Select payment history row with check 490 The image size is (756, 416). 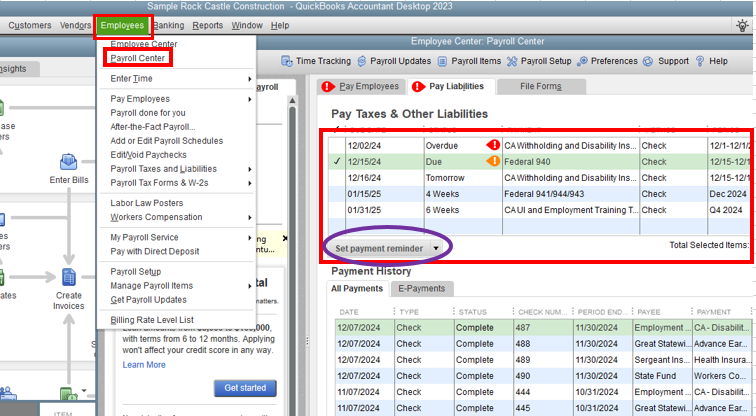click(543, 376)
